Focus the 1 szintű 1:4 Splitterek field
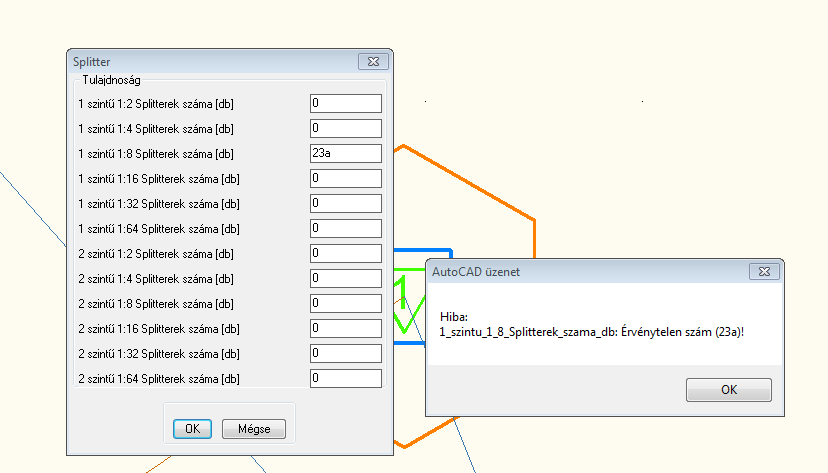 point(346,128)
